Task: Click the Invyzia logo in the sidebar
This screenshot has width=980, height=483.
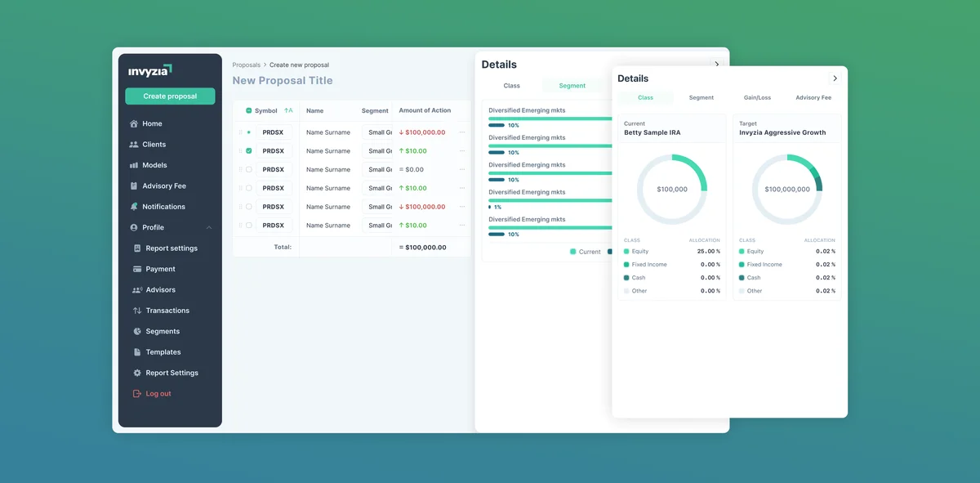Action: pos(150,70)
